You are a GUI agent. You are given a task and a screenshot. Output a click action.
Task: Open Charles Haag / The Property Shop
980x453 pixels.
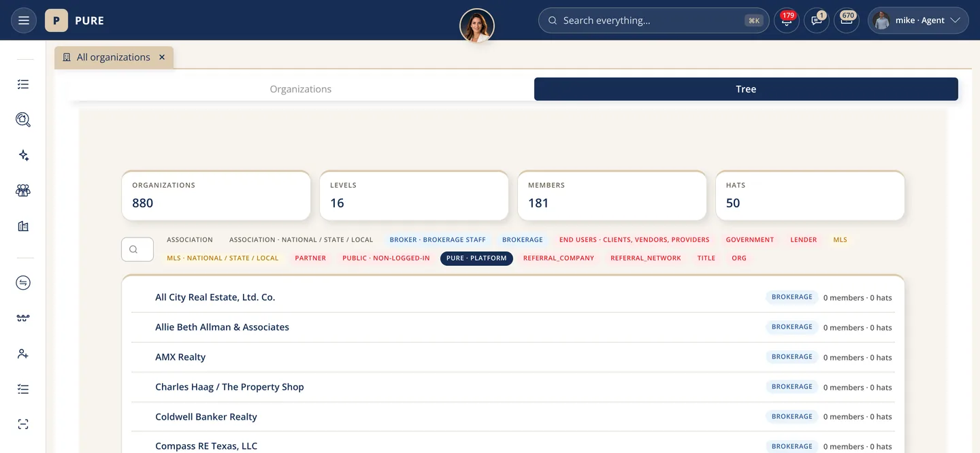pos(512,387)
